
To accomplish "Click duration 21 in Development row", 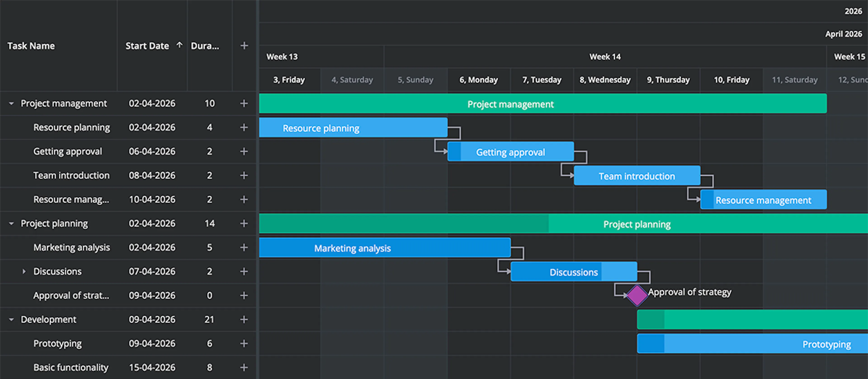I will (x=209, y=319).
